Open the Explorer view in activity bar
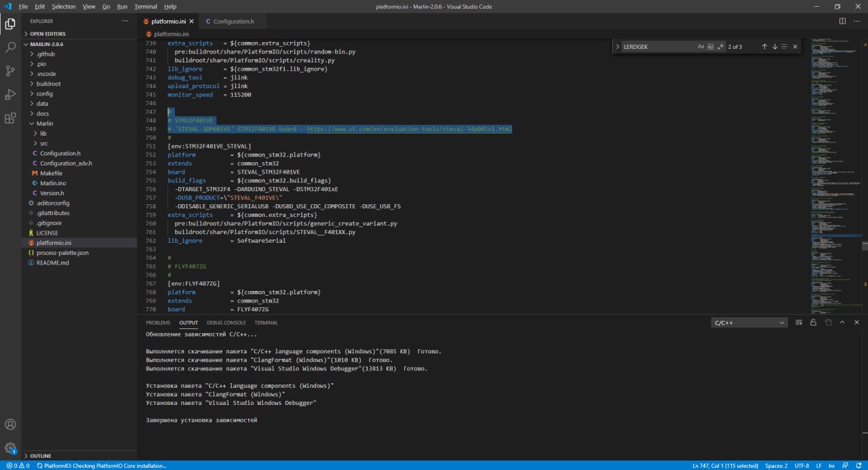 click(x=10, y=24)
